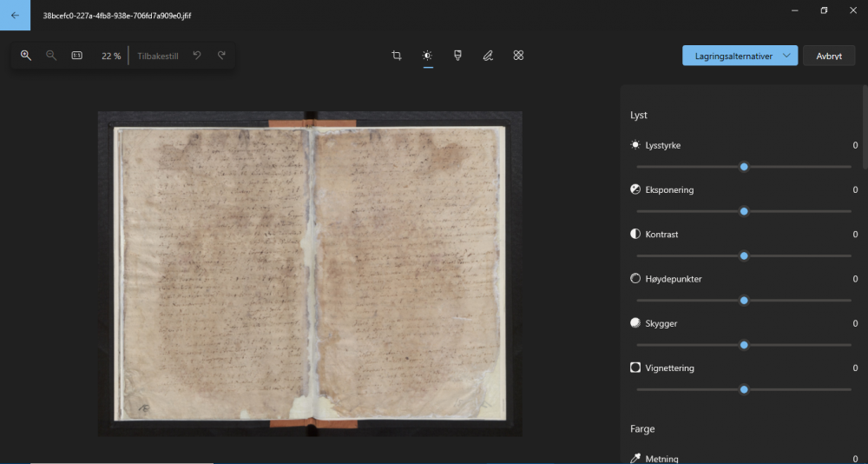This screenshot has width=868, height=464.
Task: Show image at actual size 1:1
Action: point(76,56)
